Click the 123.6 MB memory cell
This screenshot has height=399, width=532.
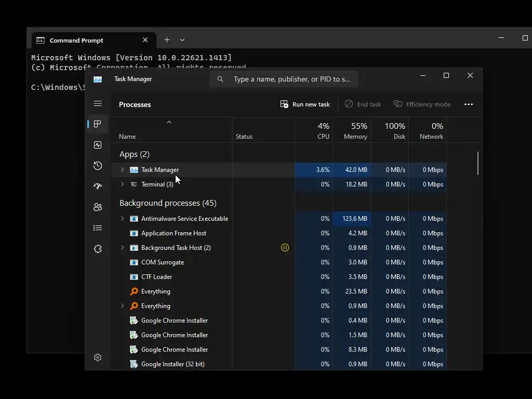tap(352, 219)
